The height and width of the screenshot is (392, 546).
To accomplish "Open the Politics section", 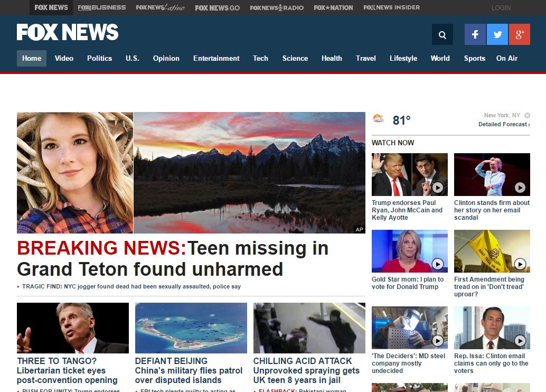I will tap(100, 58).
